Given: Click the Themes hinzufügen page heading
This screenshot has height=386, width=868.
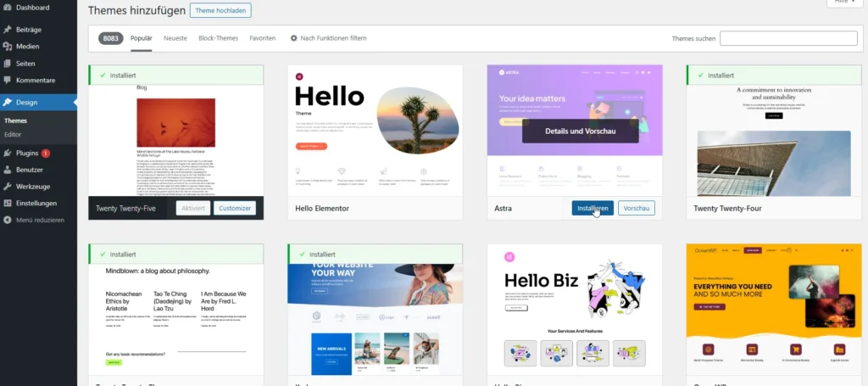Looking at the screenshot, I should click(x=136, y=10).
